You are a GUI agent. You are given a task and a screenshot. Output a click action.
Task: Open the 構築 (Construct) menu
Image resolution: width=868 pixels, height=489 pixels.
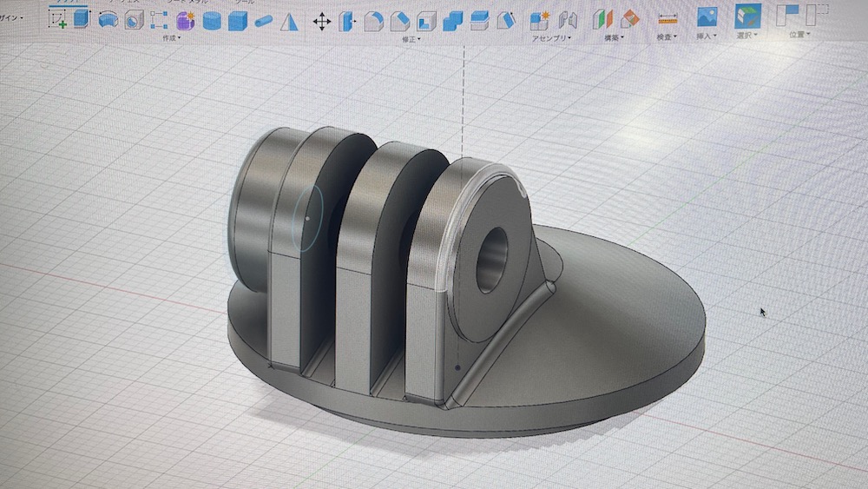(x=615, y=37)
